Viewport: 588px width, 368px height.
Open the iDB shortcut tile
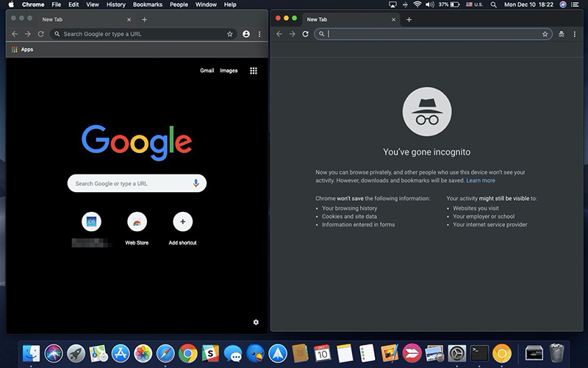(x=91, y=222)
